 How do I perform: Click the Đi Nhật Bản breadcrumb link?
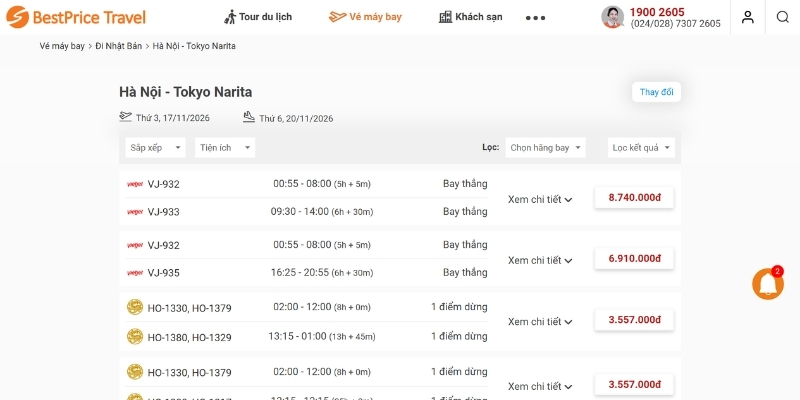point(118,46)
